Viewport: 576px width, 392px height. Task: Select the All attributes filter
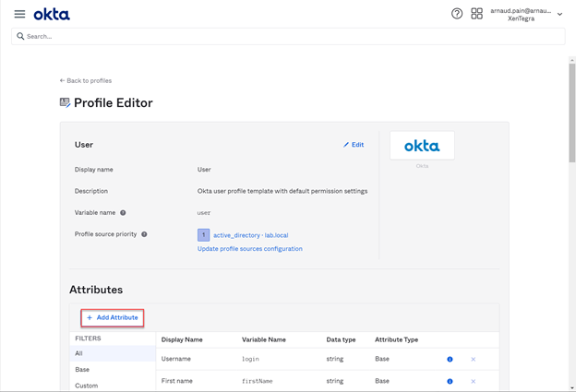click(x=79, y=353)
